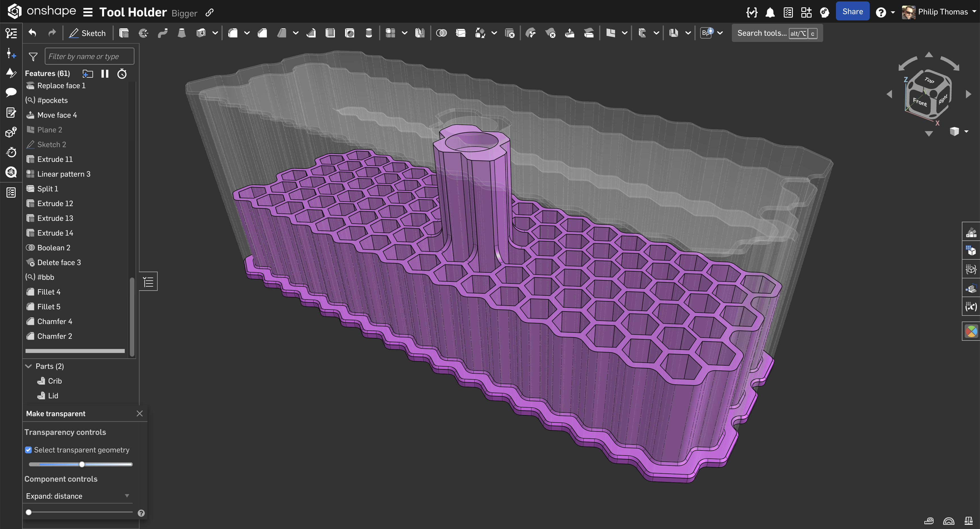Click the transparency slider handle
This screenshot has width=980, height=529.
(x=82, y=464)
